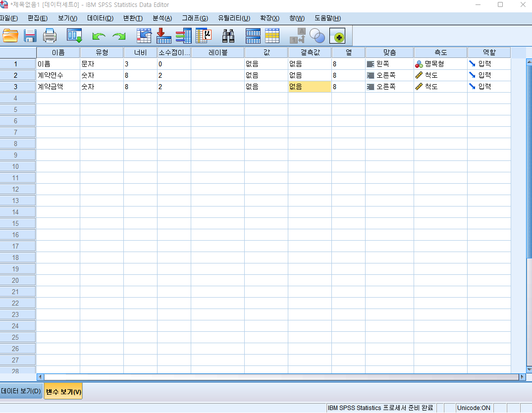Click 척도 measure cell for 계약연수
The height and width of the screenshot is (413, 532).
coord(440,75)
